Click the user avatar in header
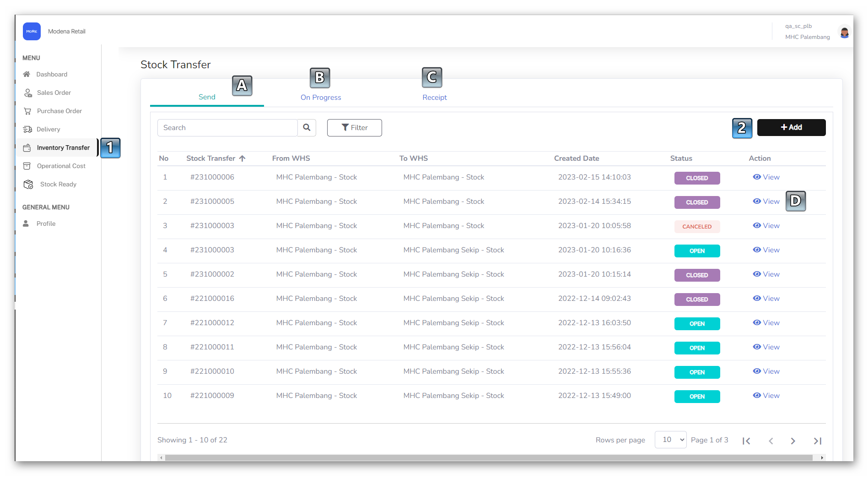This screenshot has height=485, width=868. 844,32
